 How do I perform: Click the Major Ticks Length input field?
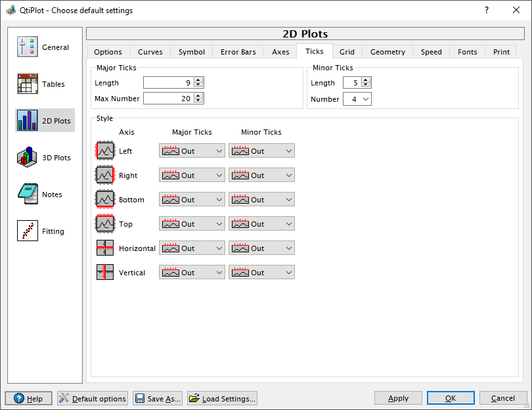click(168, 83)
